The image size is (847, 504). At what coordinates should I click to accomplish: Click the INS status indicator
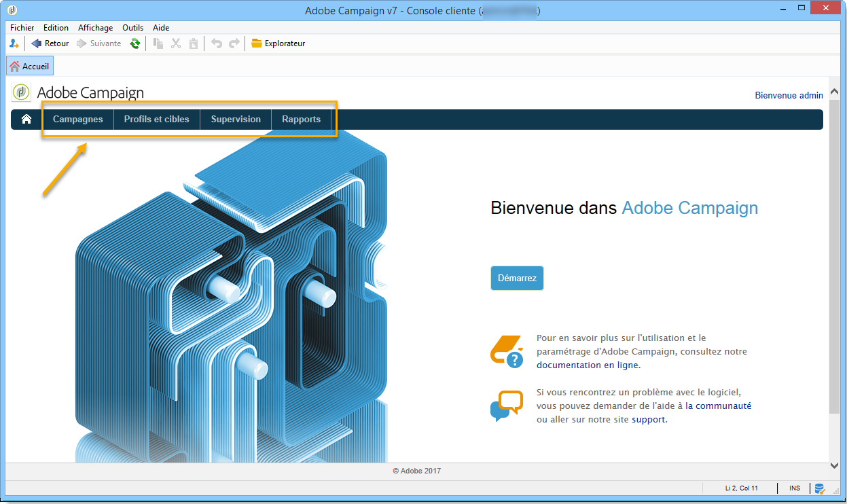pyautogui.click(x=795, y=488)
